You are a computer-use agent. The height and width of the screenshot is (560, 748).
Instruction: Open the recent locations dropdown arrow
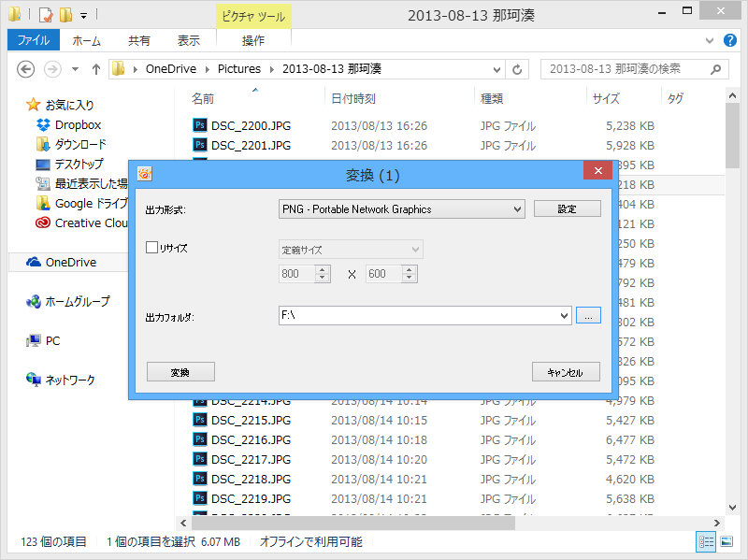pyautogui.click(x=75, y=69)
